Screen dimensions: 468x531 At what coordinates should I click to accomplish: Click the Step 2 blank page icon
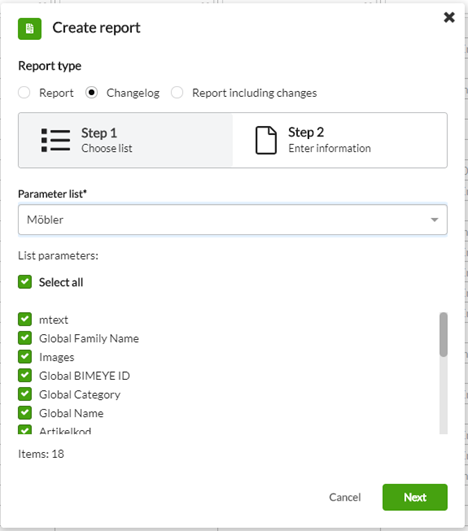(266, 140)
